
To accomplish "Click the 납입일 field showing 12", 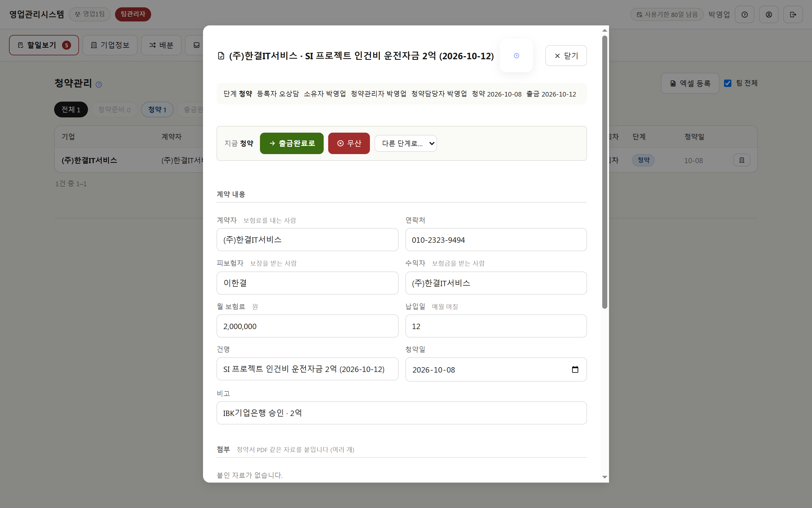I will [x=496, y=326].
